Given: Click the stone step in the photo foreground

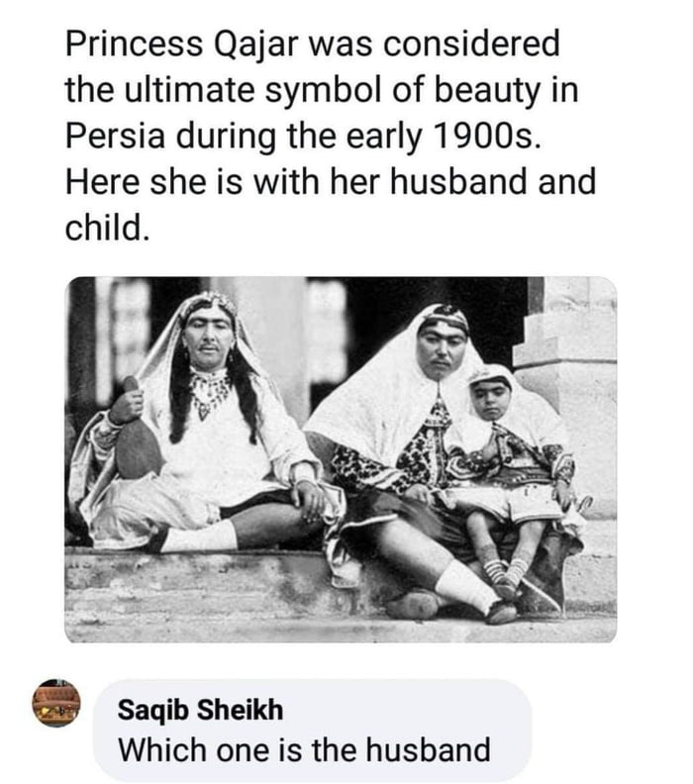Looking at the screenshot, I should [x=247, y=594].
